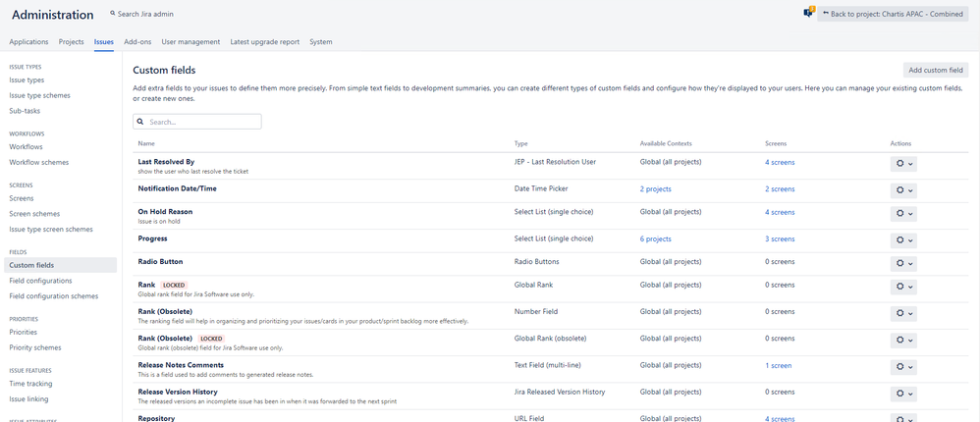Open Workflow schemes in sidebar
This screenshot has height=422, width=980.
[39, 162]
